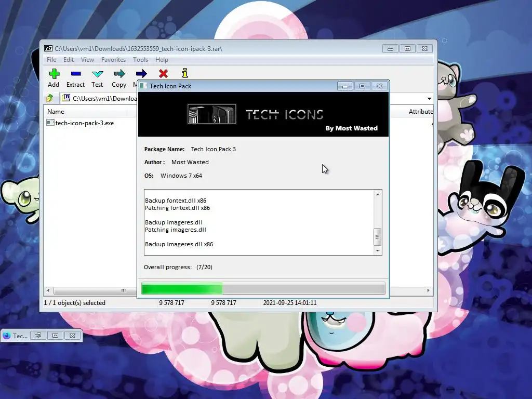Click the file list left scroll arrow
The width and height of the screenshot is (532, 399).
click(48, 290)
